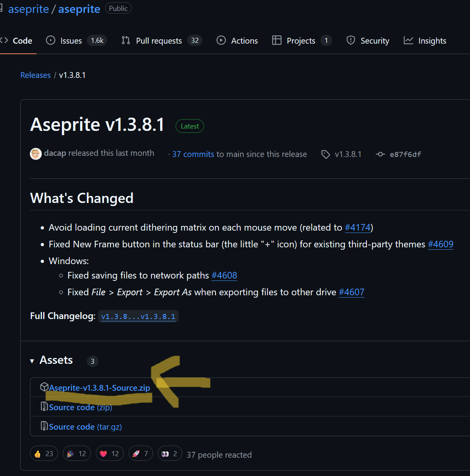Click the archive icon for Source code (tar.gz)

pyautogui.click(x=44, y=426)
